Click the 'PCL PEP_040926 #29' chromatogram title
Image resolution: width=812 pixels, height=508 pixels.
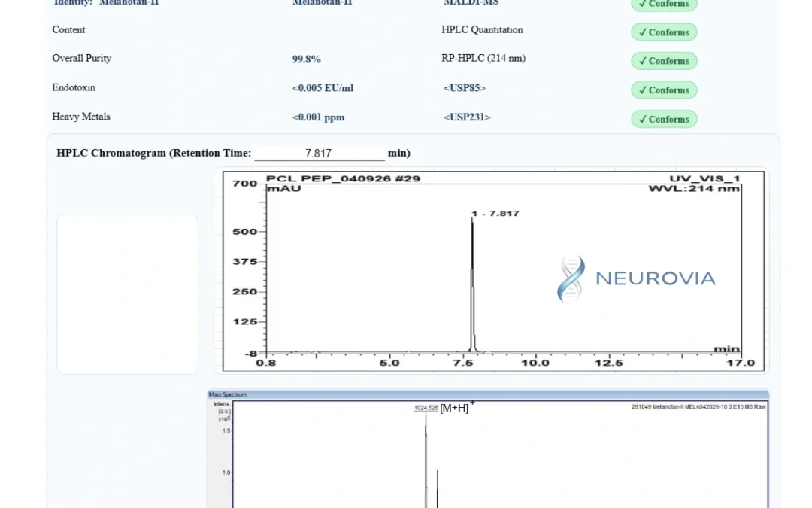(343, 179)
